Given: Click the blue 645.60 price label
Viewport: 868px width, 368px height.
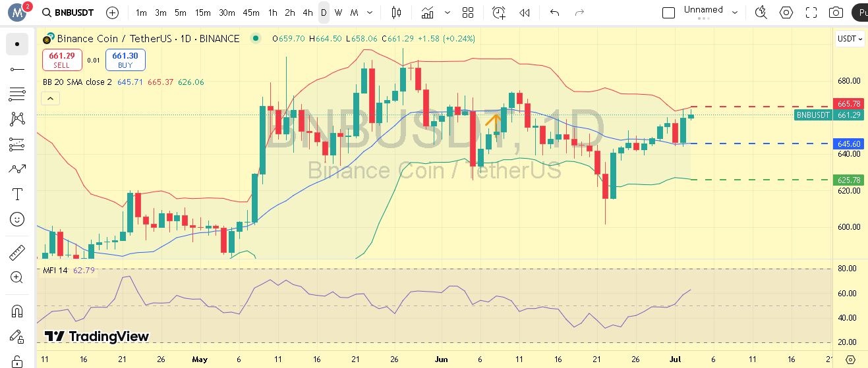Looking at the screenshot, I should (x=849, y=144).
